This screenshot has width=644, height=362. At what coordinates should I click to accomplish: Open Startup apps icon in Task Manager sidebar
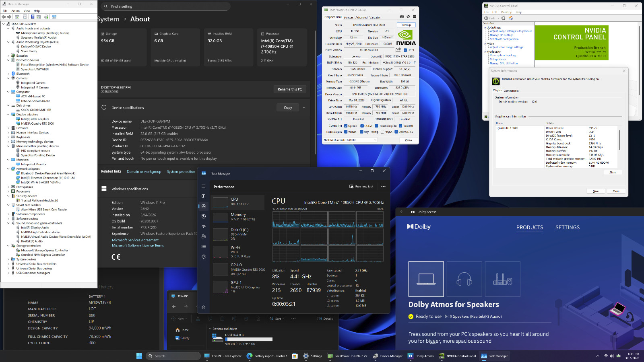pos(204,226)
